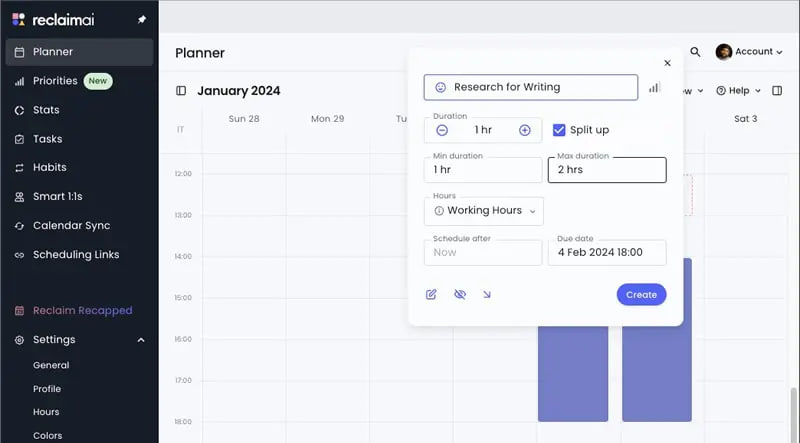Viewport: 800px width, 443px height.
Task: Open the emoji picker in the title field
Action: (x=440, y=88)
